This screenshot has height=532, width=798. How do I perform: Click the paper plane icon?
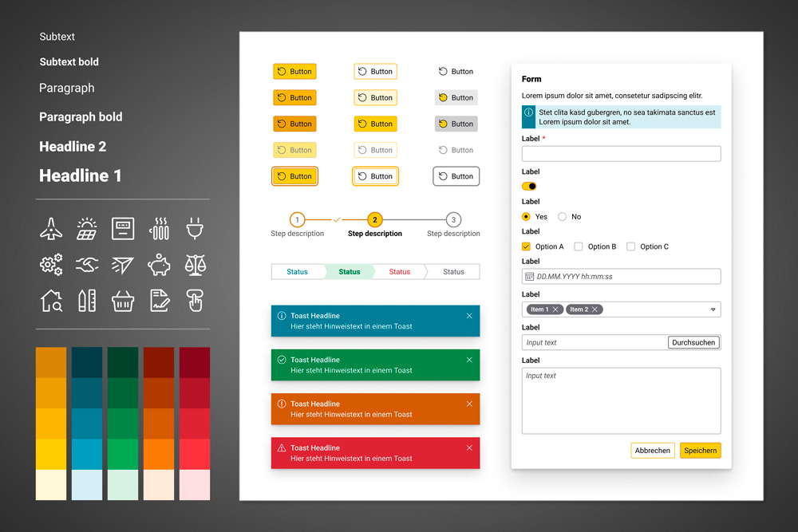coord(123,265)
